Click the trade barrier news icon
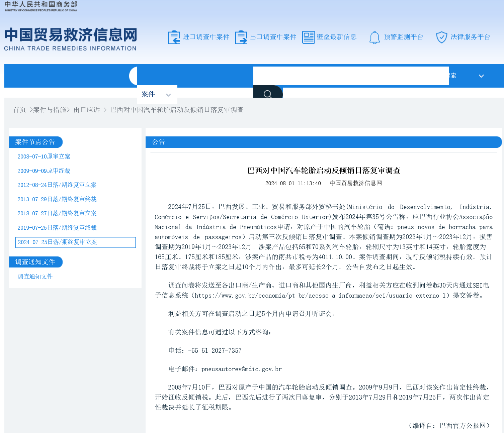 309,37
